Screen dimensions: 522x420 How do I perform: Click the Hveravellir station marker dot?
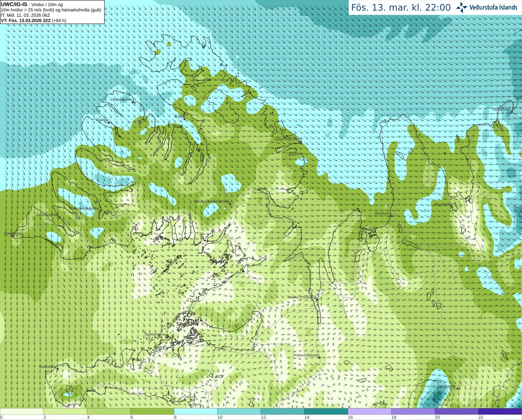pyautogui.click(x=458, y=388)
